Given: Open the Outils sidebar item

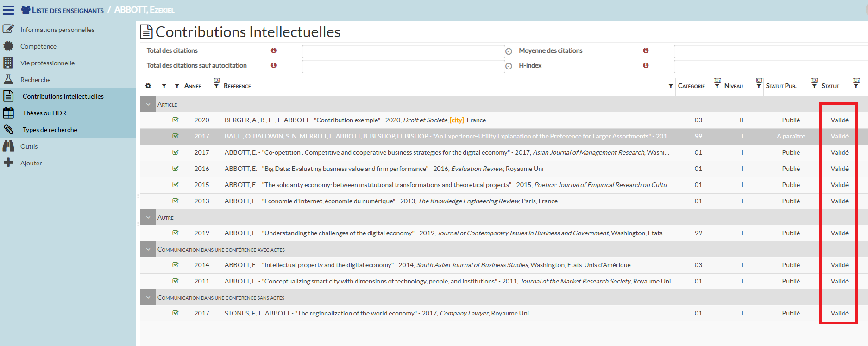Looking at the screenshot, I should click(x=29, y=146).
